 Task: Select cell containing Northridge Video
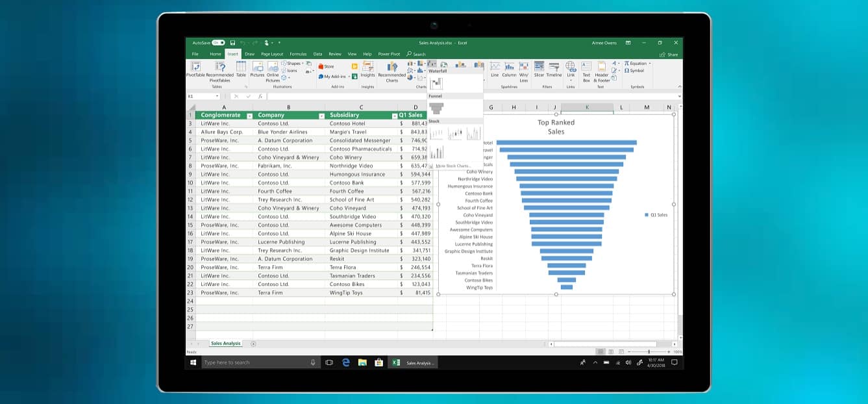[x=361, y=166]
